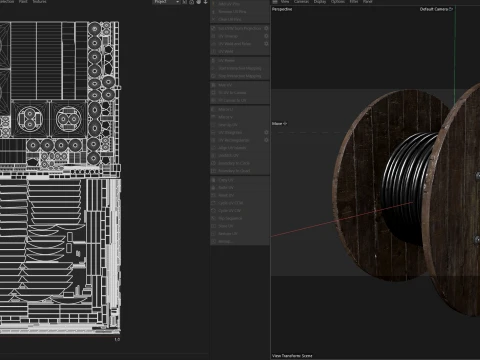Open UV Straighten gear options
Image resolution: width=480 pixels, height=360 pixels.
coord(266,132)
